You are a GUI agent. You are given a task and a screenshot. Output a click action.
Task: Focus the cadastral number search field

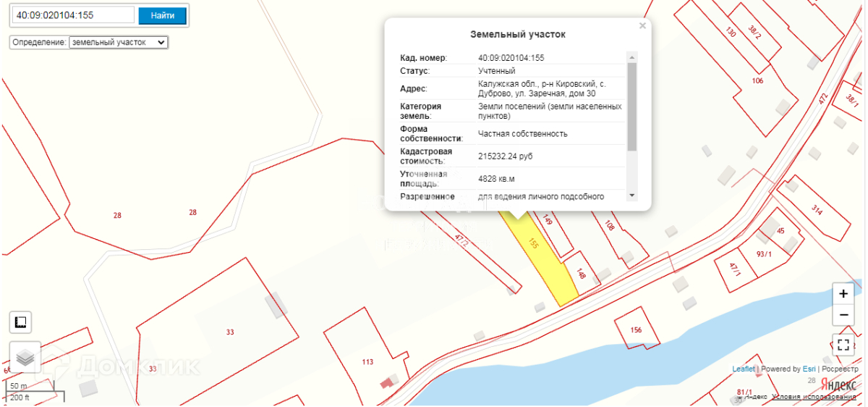point(74,15)
